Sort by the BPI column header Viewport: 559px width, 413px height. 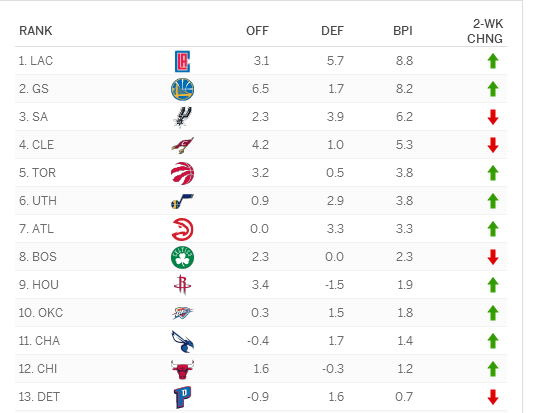[403, 31]
